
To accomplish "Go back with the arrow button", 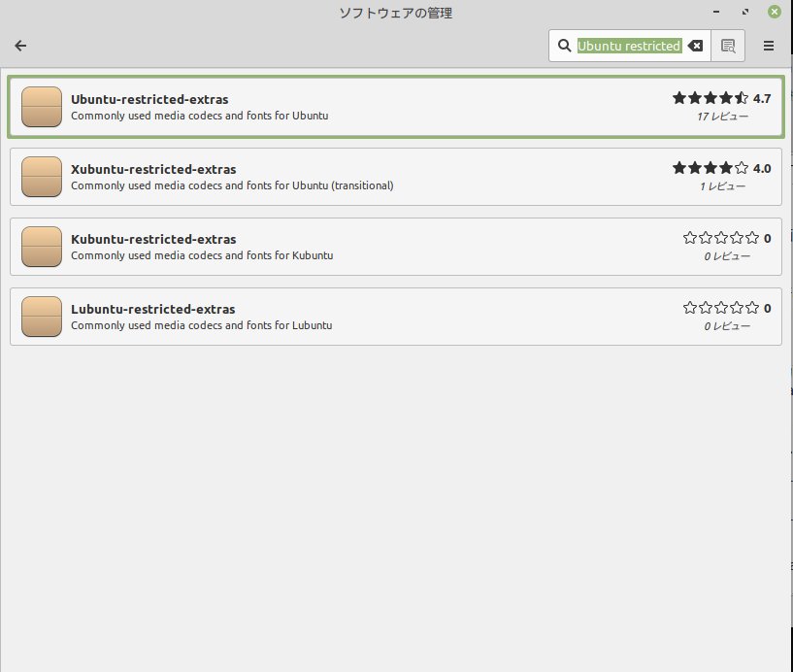I will [20, 46].
